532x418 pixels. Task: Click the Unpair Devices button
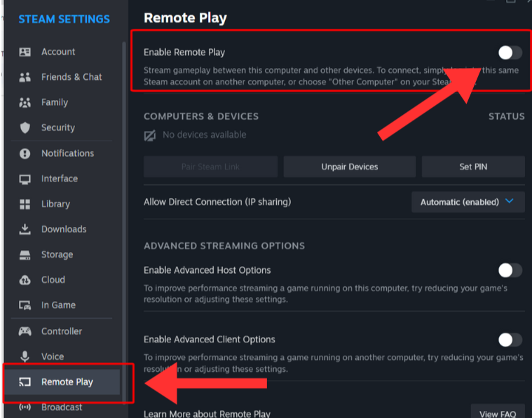tap(349, 167)
